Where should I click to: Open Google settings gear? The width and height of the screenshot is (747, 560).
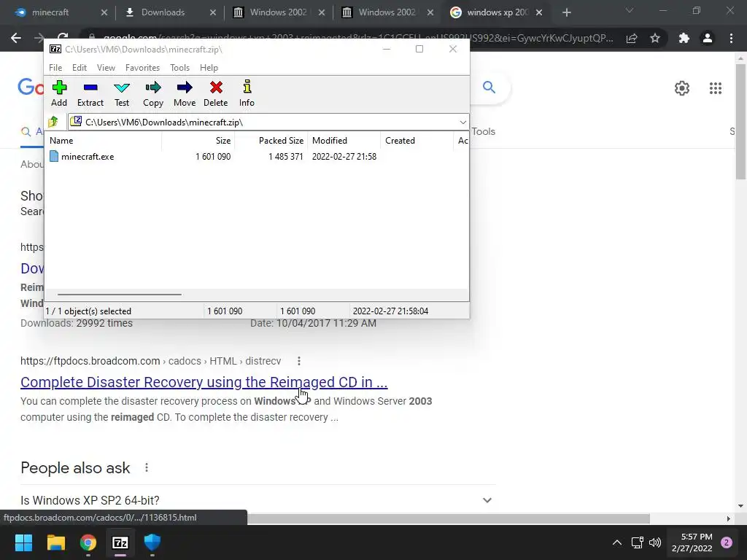(x=682, y=88)
